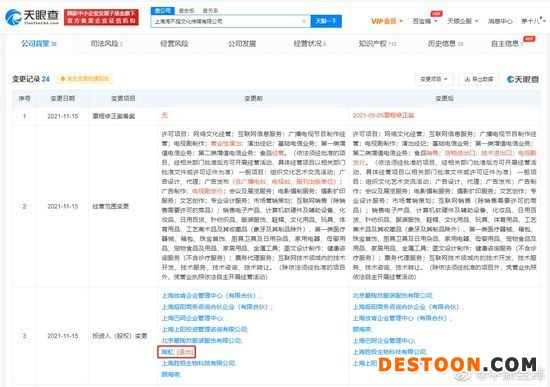Screen dimensions: 550x387
Task: Expand the 天眼企服 dropdown
Action: [x=462, y=21]
